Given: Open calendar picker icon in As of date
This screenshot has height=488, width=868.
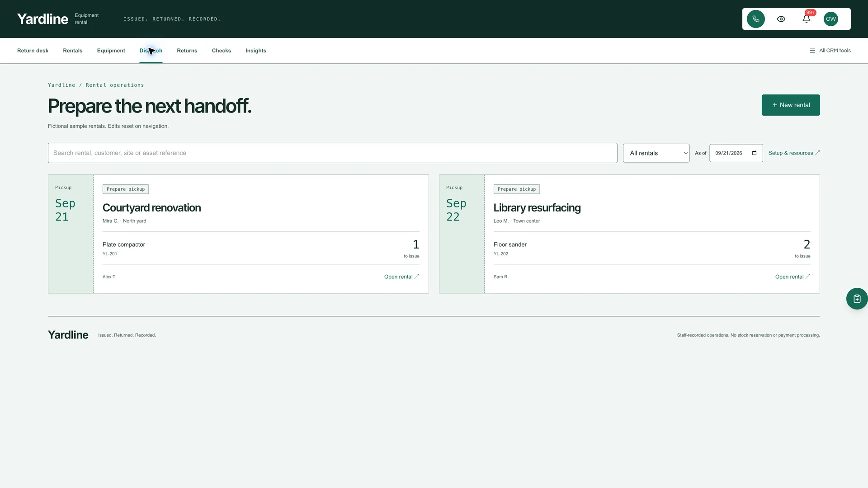Looking at the screenshot, I should click(754, 153).
